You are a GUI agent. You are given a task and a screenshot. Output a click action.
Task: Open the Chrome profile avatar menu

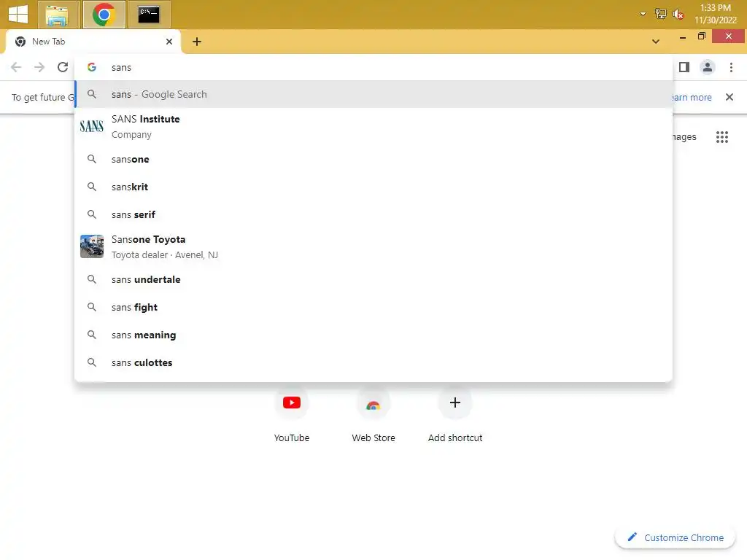[x=708, y=67]
